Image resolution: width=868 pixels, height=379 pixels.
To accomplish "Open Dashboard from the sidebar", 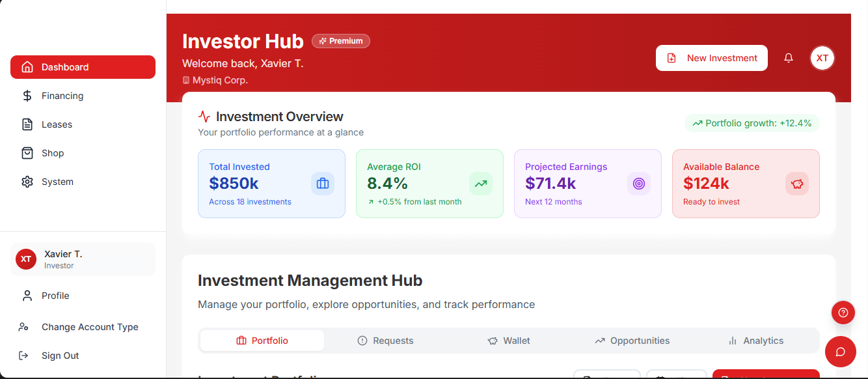I will (x=83, y=67).
